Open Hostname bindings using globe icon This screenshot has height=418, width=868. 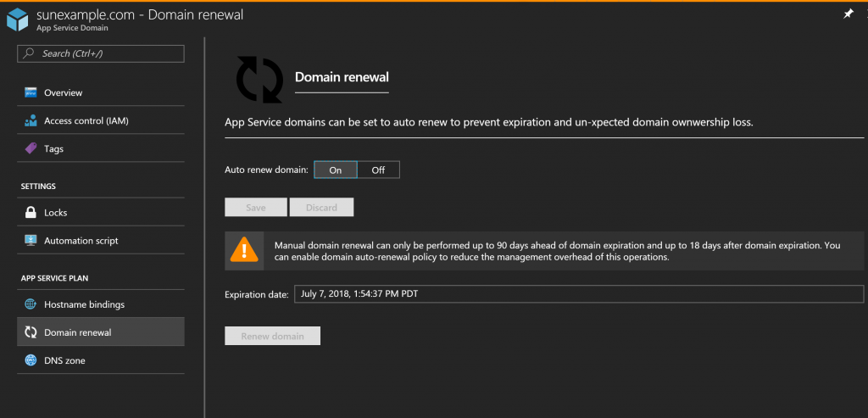tap(31, 304)
